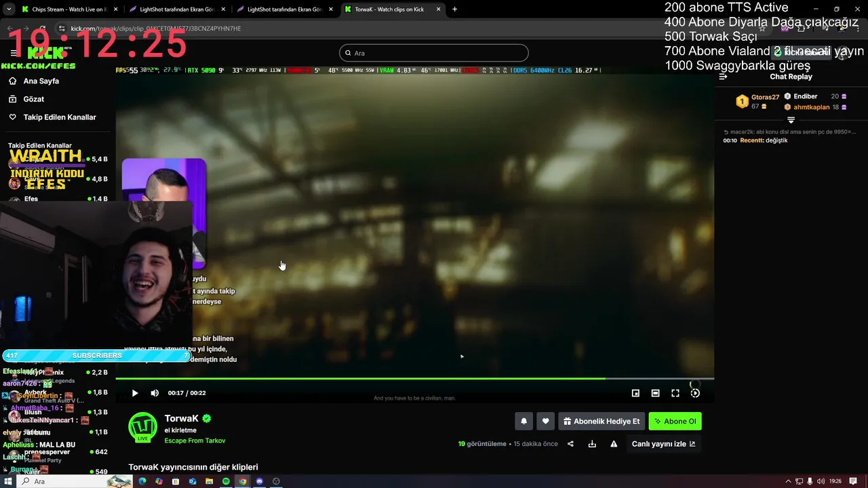868x488 pixels.
Task: Click Abonelik Hediye Et button
Action: (601, 421)
